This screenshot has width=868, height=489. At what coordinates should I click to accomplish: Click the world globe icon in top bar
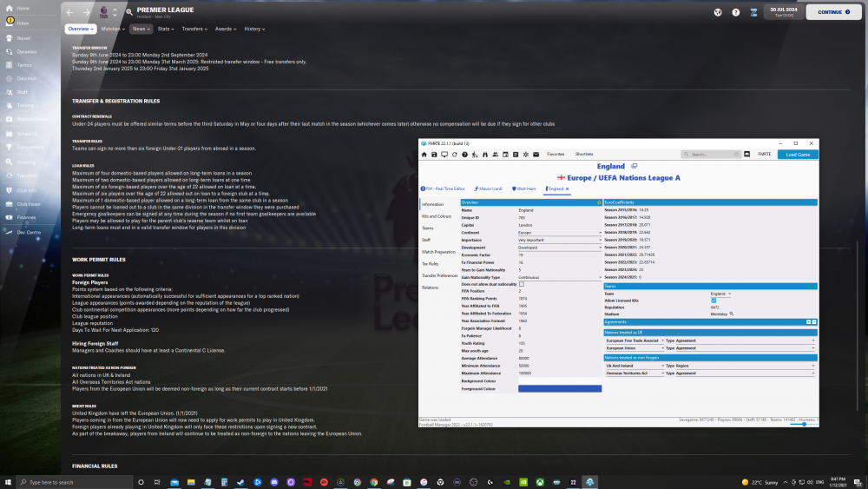(x=718, y=12)
